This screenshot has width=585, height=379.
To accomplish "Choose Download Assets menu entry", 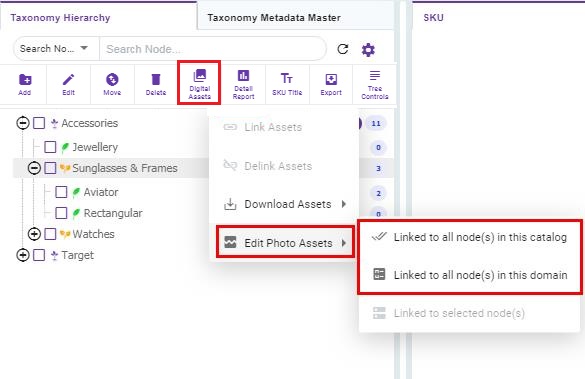I will click(x=284, y=204).
